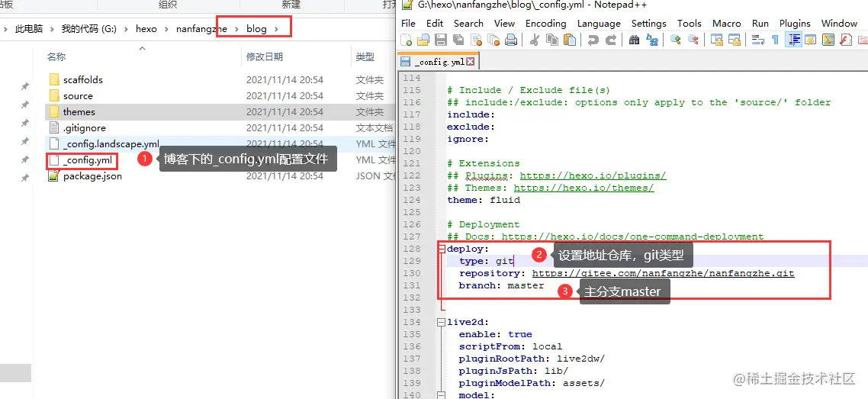Click the Close document toolbar icon
Screen dimensions: 868x399
tap(475, 40)
